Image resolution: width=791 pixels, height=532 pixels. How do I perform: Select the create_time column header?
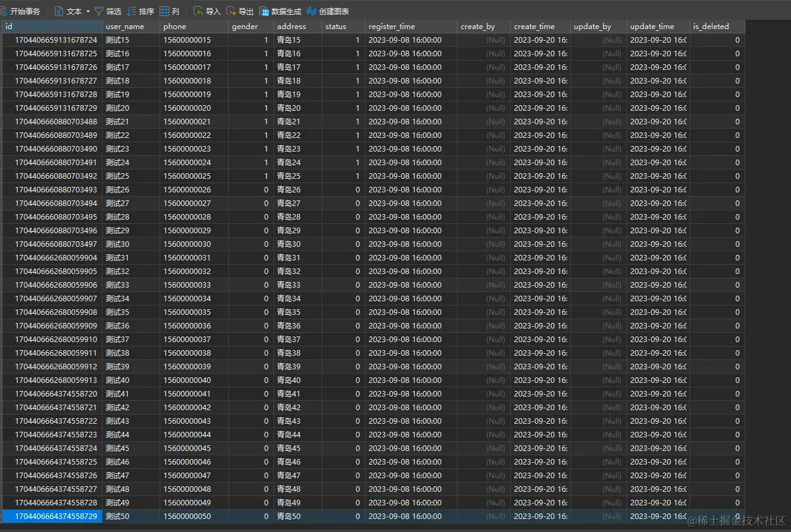pyautogui.click(x=541, y=27)
